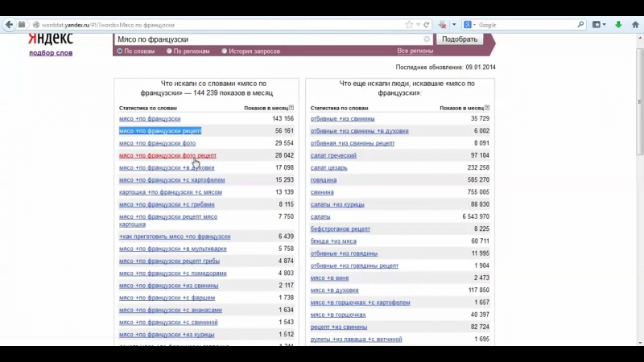Image resolution: width=644 pixels, height=362 pixels.
Task: Reload the page with the refresh icon
Action: click(427, 25)
